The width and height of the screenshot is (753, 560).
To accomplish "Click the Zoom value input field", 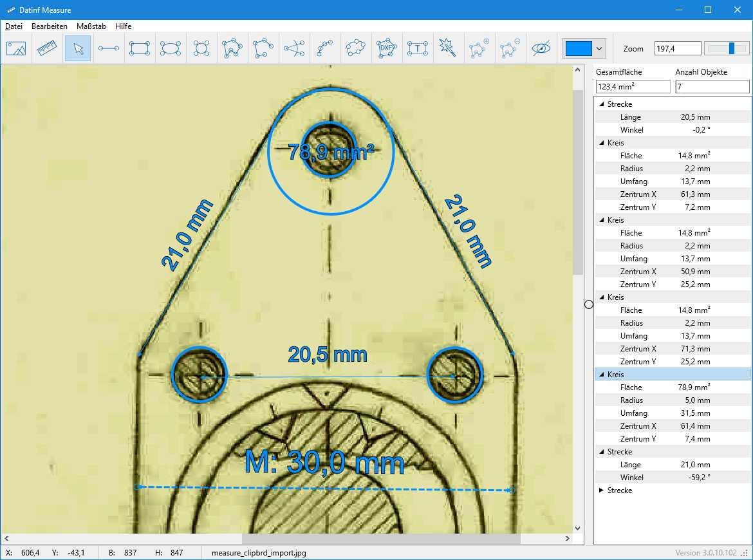I will click(x=677, y=48).
